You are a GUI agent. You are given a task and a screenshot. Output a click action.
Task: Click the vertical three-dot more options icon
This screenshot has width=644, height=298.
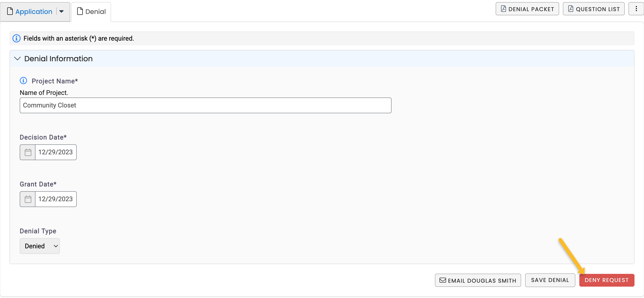coord(636,9)
